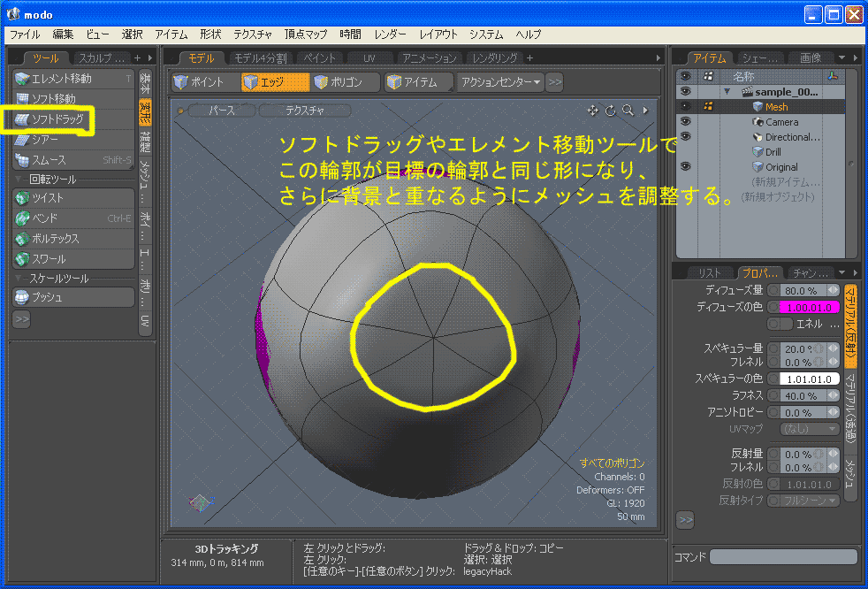
Task: Open the レンダー menu
Action: 390,34
